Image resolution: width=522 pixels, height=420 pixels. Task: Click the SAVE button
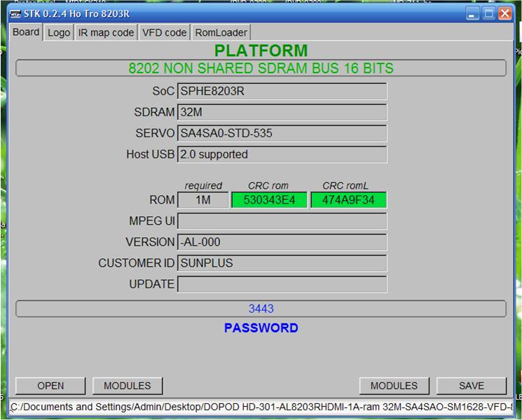coord(472,386)
